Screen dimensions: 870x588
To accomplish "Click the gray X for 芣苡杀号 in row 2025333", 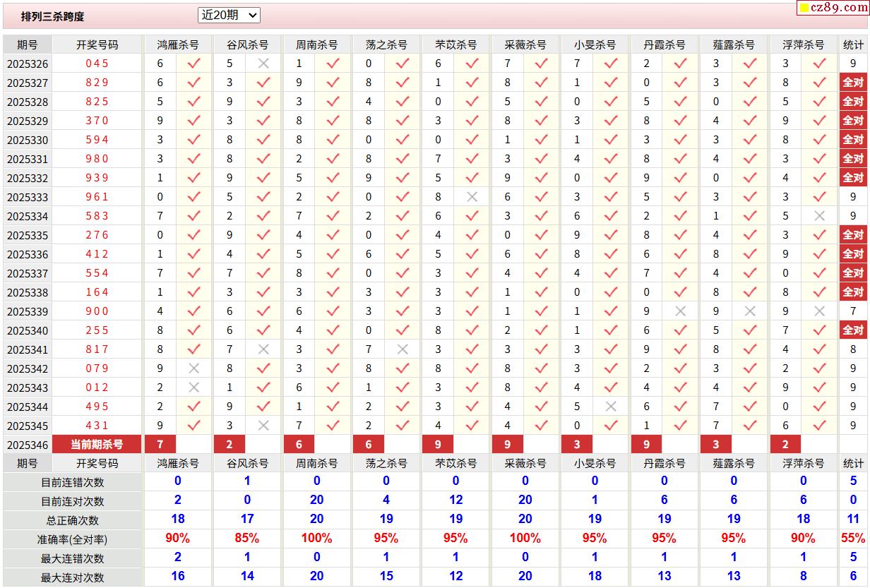I will coord(472,197).
